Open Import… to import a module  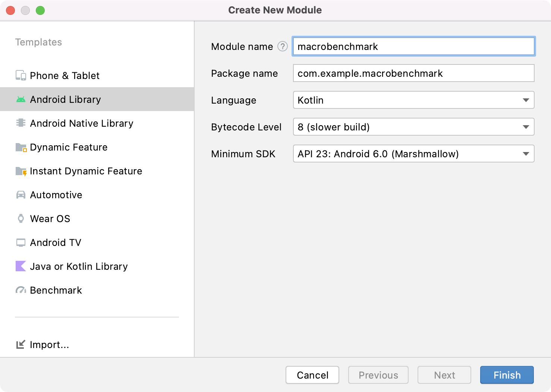(49, 345)
